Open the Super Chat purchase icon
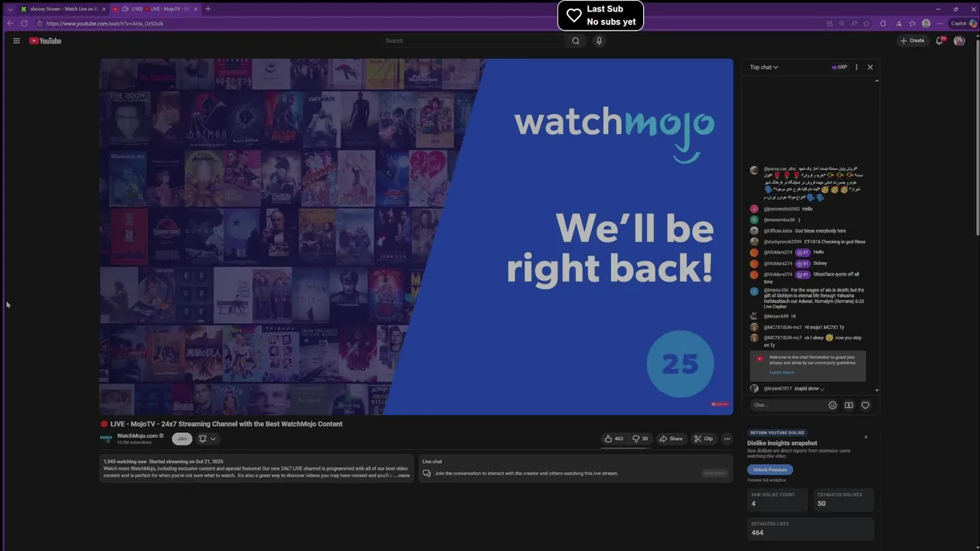Image resolution: width=980 pixels, height=551 pixels. pos(848,405)
